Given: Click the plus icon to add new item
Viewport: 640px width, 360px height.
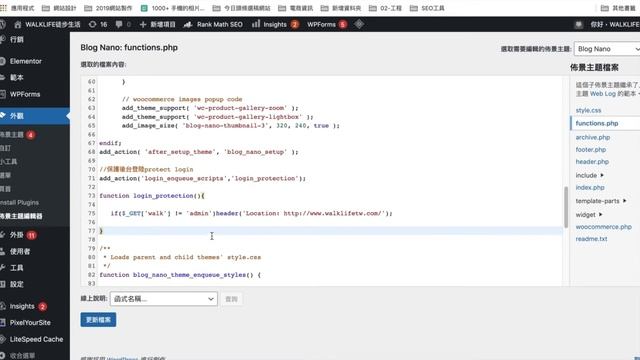Looking at the screenshot, I should pyautogui.click(x=143, y=24).
